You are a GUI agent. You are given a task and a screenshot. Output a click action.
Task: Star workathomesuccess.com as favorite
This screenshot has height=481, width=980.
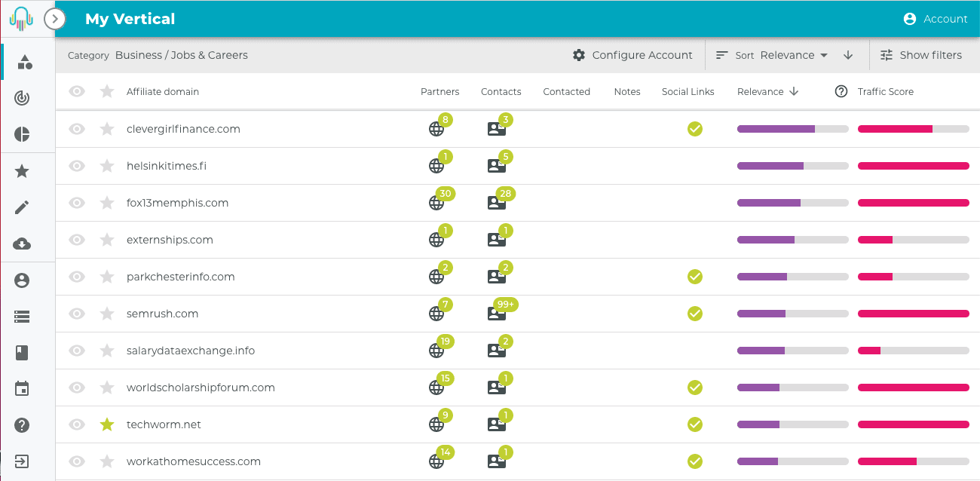coord(107,461)
